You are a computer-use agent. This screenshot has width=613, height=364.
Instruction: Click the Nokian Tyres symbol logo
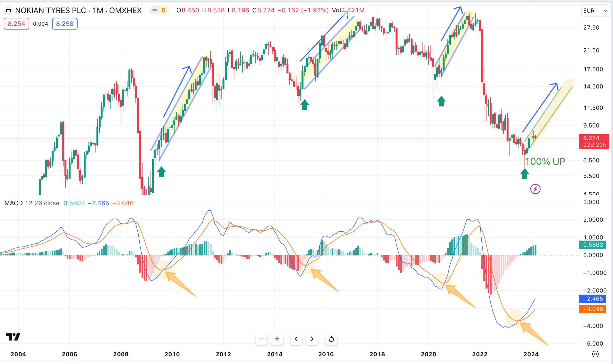(x=8, y=10)
